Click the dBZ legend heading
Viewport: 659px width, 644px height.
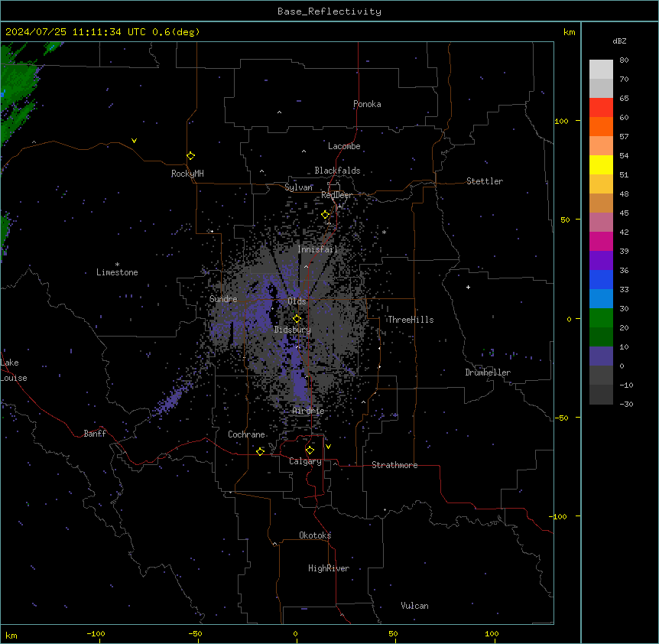coord(619,41)
